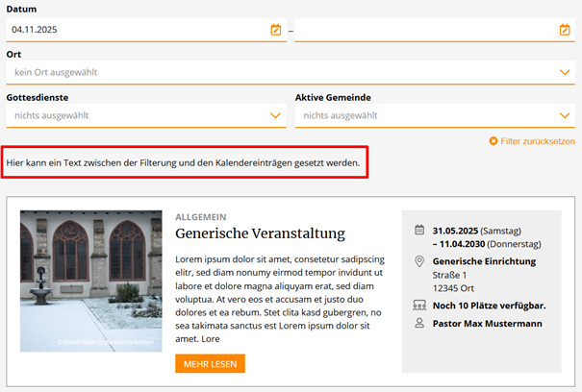Open the start date calendar picker icon
582x392 pixels.
click(276, 30)
